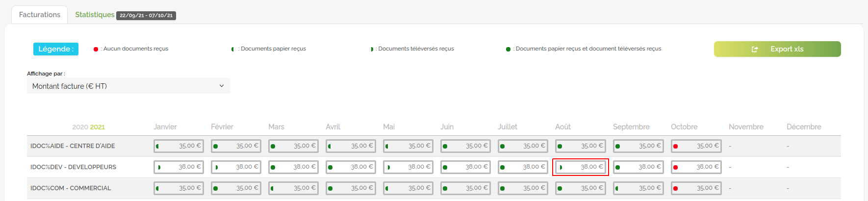868x201 pixels.
Task: Select year 2021
Action: point(97,127)
